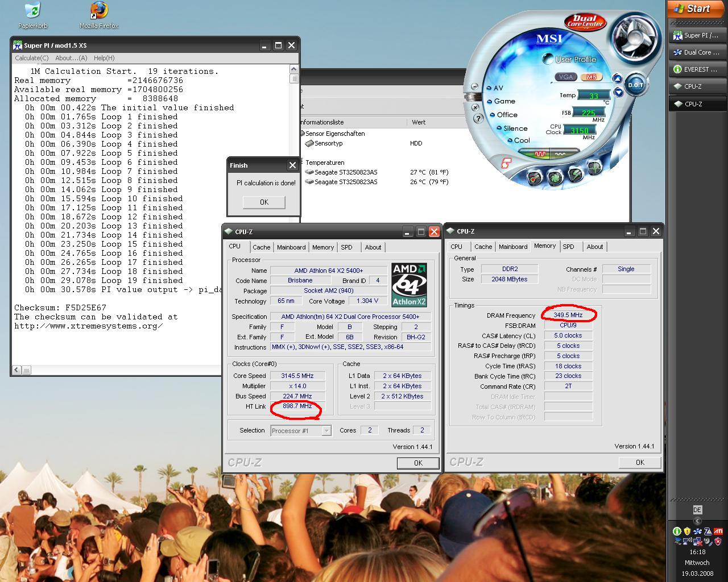Switch MSI widget to MB view
The image size is (728, 582).
pyautogui.click(x=591, y=77)
